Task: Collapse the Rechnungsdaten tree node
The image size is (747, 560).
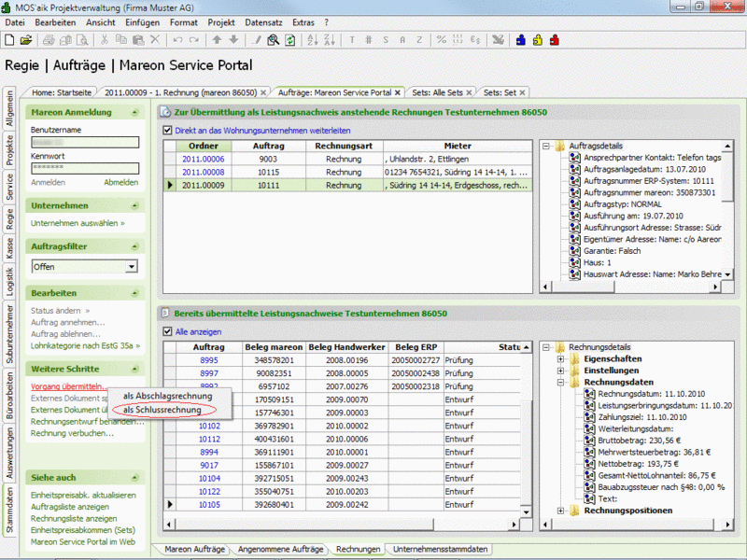Action: pyautogui.click(x=561, y=383)
